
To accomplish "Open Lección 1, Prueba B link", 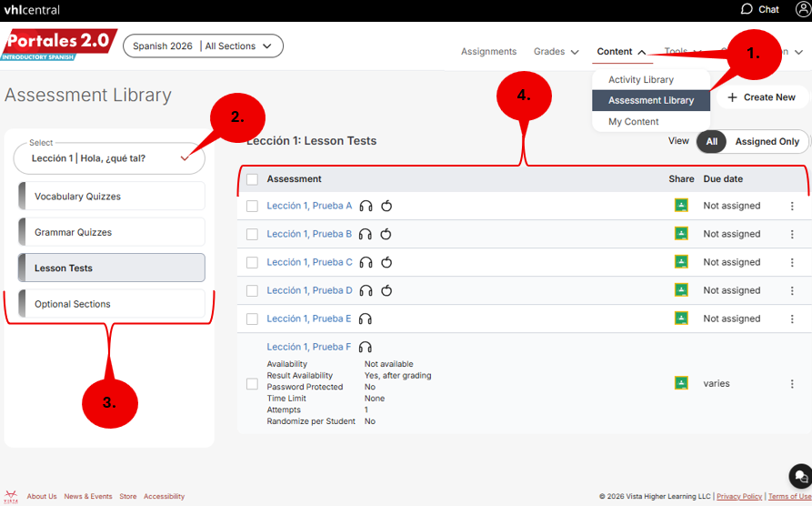I will (x=309, y=234).
